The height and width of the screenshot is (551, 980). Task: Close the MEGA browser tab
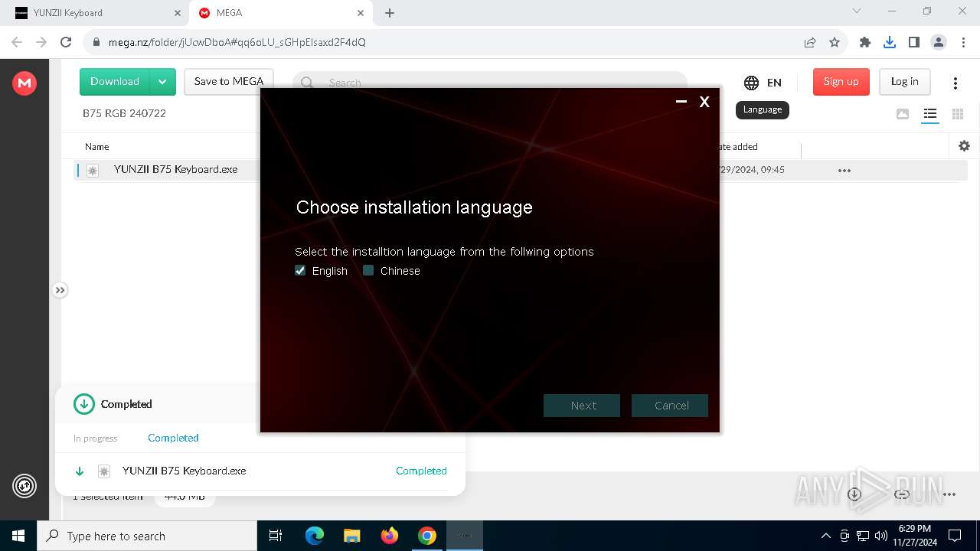tap(361, 13)
